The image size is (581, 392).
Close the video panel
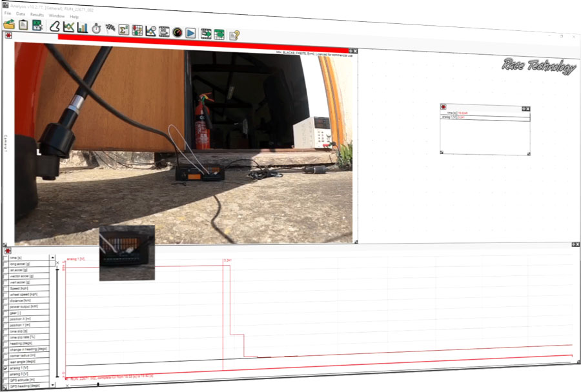(x=355, y=50)
